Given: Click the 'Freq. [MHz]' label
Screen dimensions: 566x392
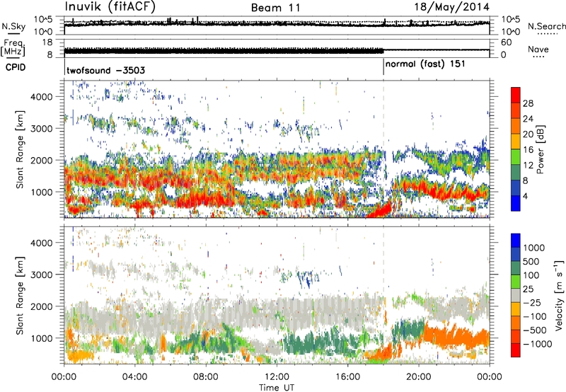Looking at the screenshot, I should pyautogui.click(x=13, y=48).
